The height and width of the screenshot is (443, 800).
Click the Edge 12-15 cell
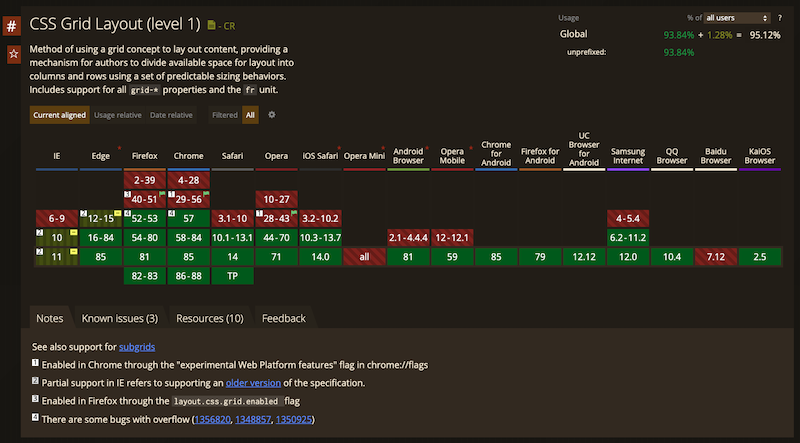[101, 218]
